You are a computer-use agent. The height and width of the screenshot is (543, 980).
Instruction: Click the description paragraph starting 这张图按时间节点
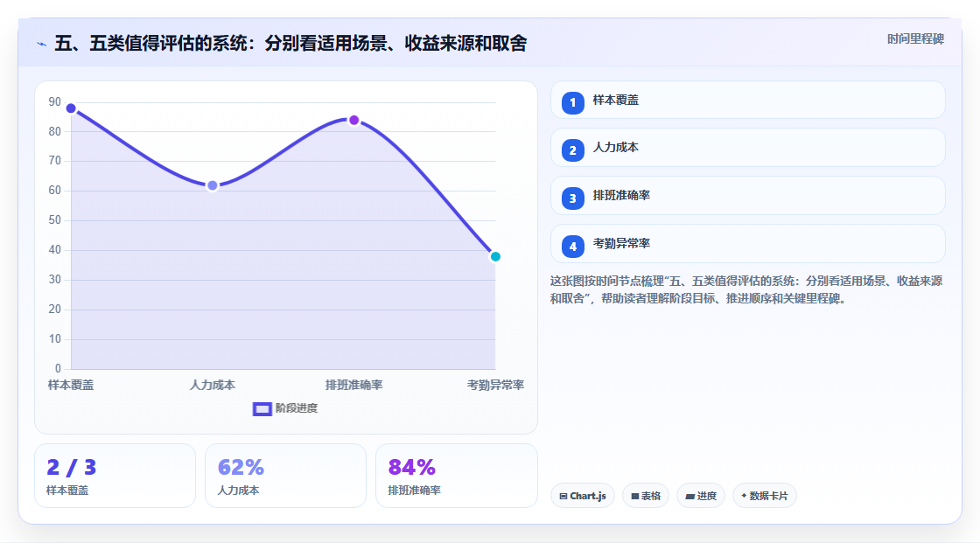pos(746,289)
